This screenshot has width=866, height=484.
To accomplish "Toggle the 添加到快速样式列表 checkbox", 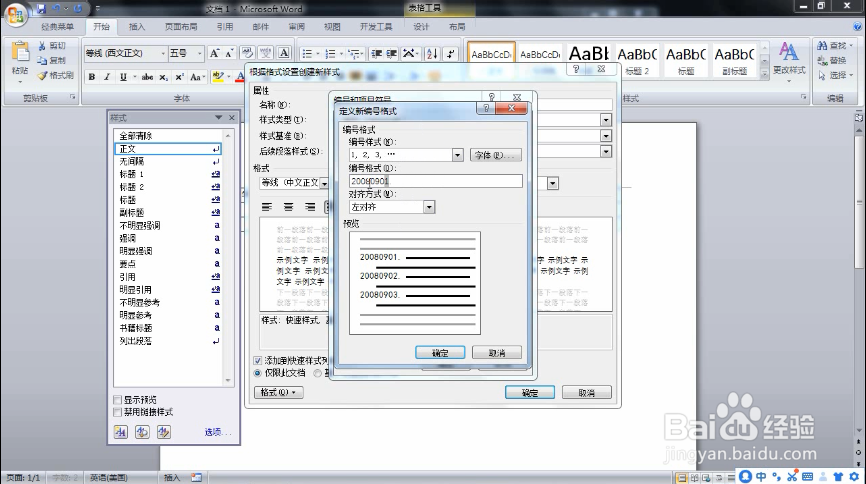I will 257,360.
